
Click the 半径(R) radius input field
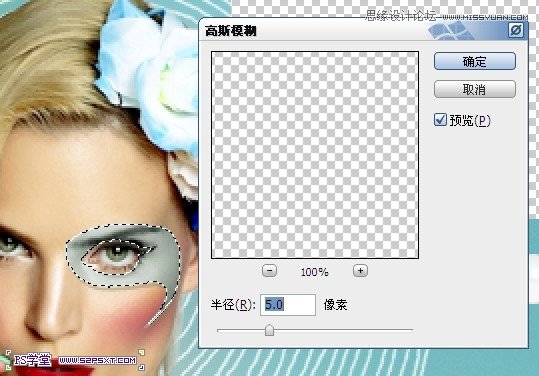pyautogui.click(x=288, y=305)
